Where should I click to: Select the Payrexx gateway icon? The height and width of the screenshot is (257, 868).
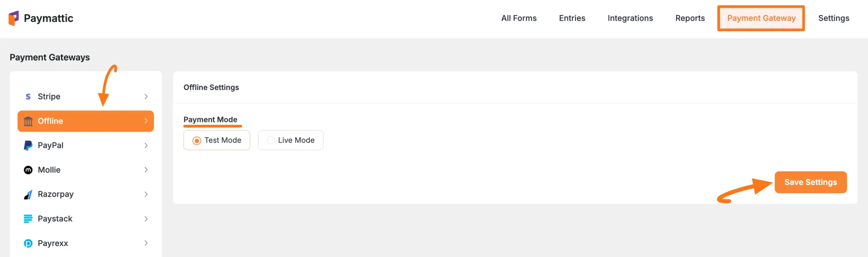[28, 243]
